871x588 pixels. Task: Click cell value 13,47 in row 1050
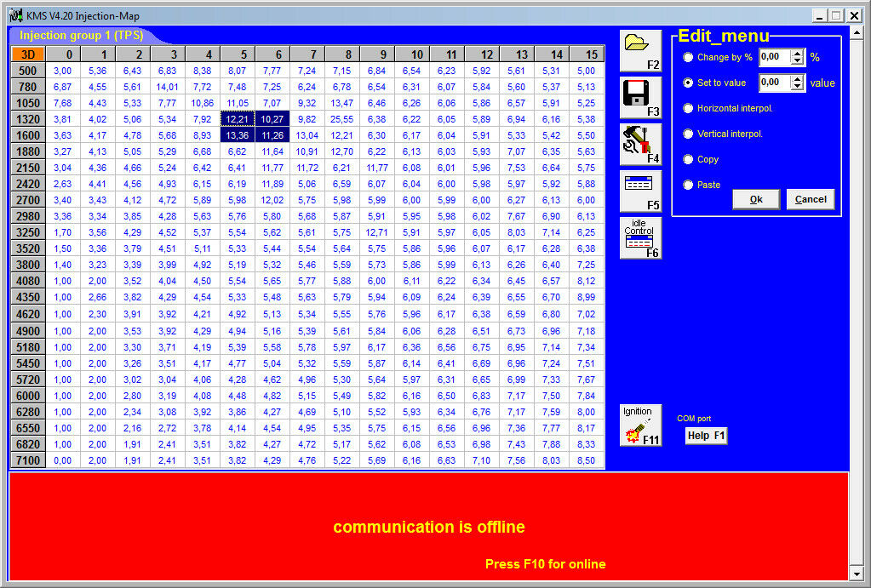[342, 103]
